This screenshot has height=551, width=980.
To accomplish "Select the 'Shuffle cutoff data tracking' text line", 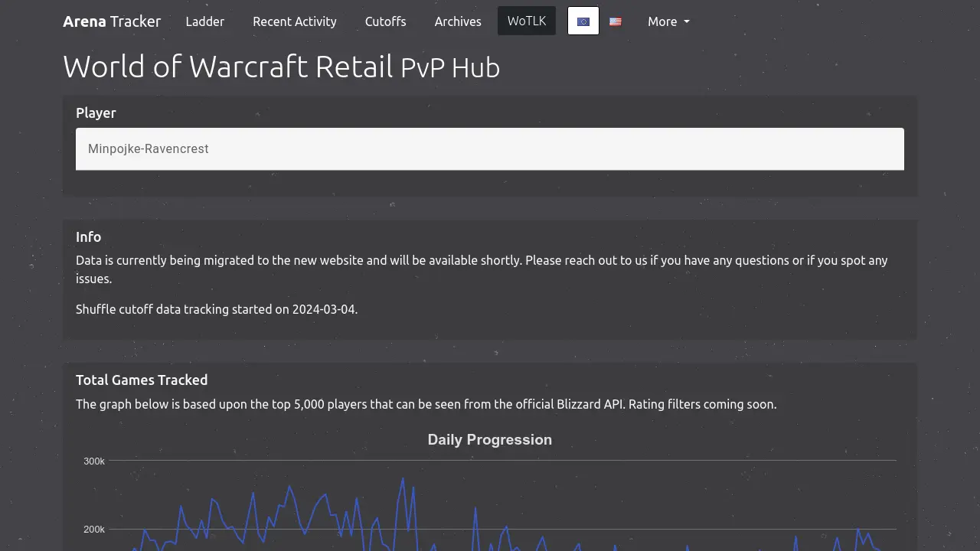I will coord(217,309).
